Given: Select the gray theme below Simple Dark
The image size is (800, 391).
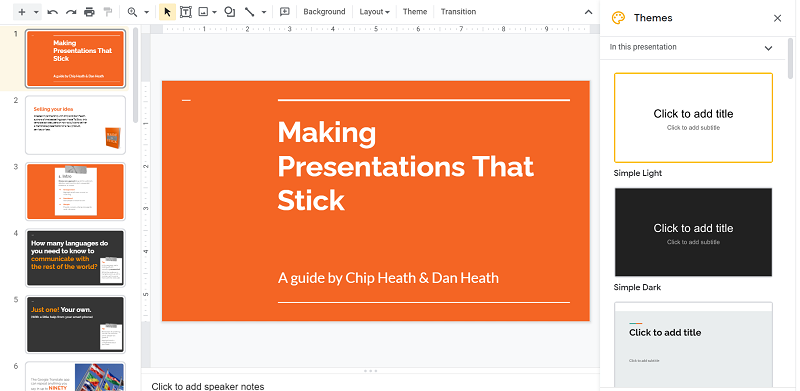Looking at the screenshot, I should pos(693,346).
